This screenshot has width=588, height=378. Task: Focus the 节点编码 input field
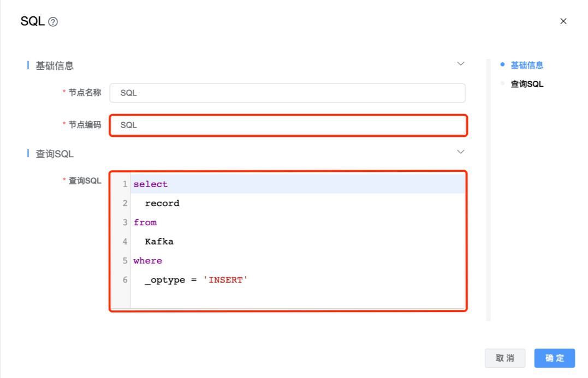pos(287,125)
